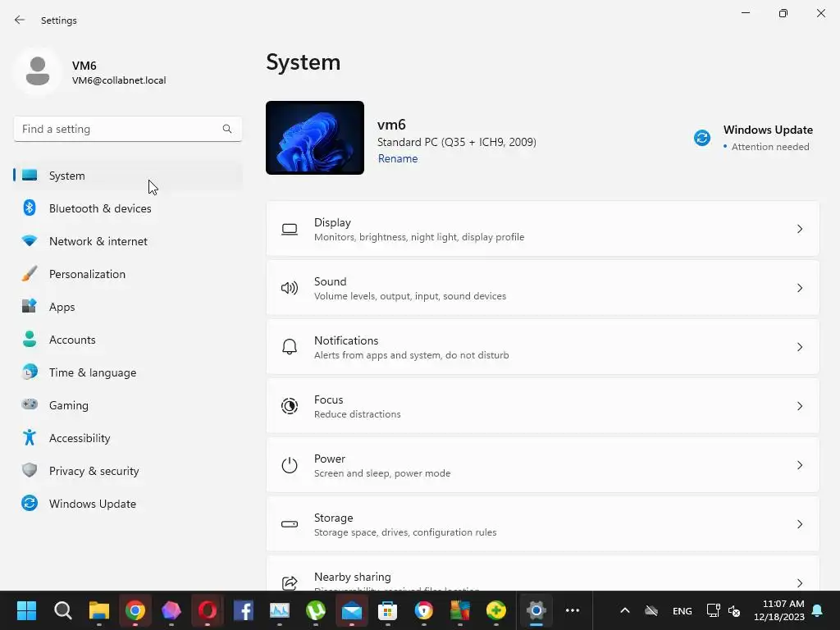Click the Focus target icon
The image size is (840, 630).
tap(290, 406)
